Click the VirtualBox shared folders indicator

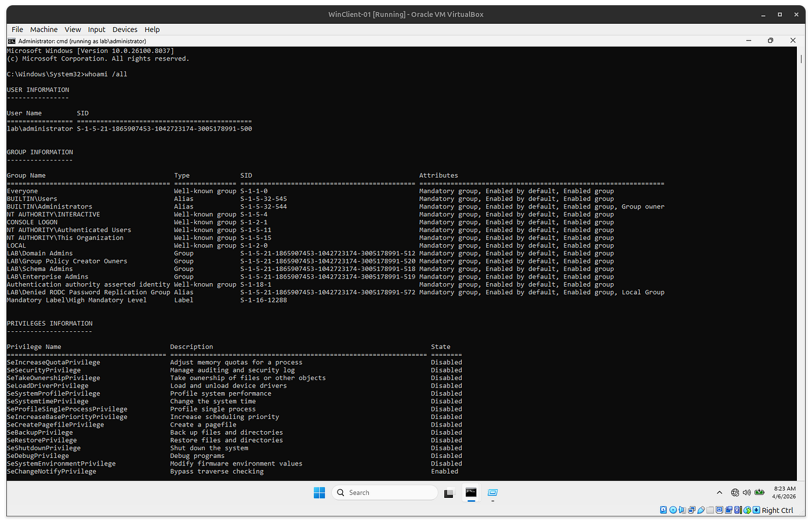point(710,510)
